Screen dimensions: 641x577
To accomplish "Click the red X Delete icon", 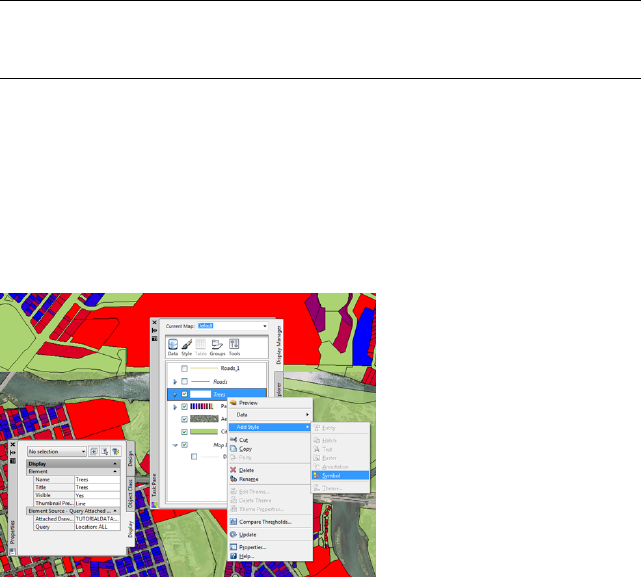I will (233, 470).
